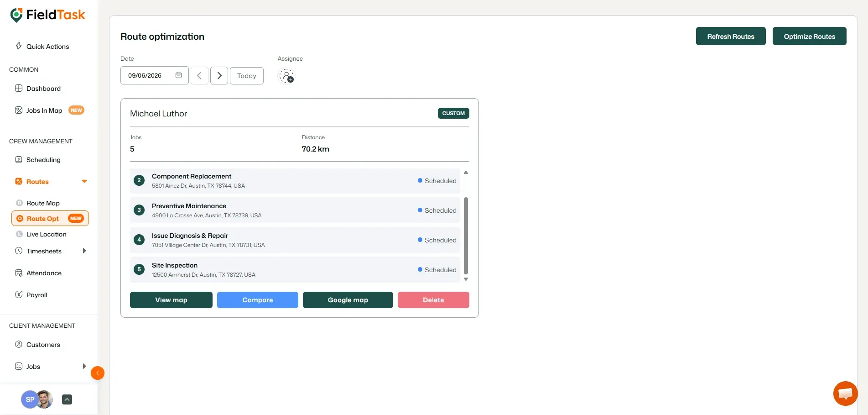The height and width of the screenshot is (415, 868).
Task: Click the Compare button
Action: click(x=258, y=300)
